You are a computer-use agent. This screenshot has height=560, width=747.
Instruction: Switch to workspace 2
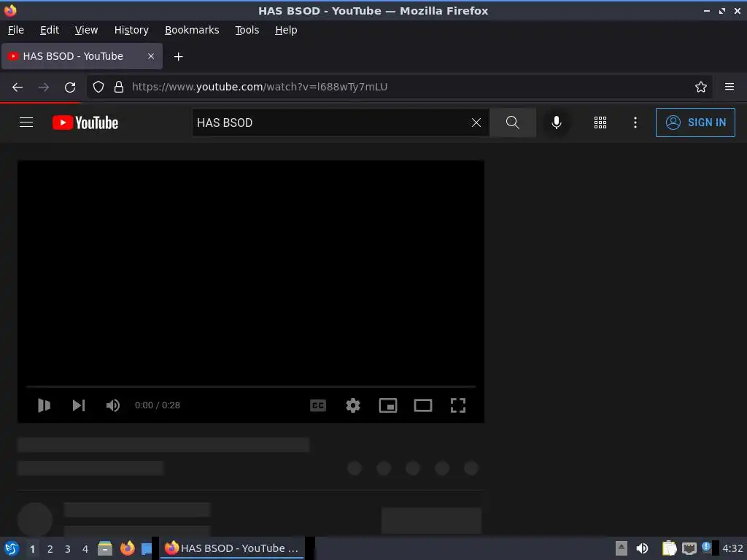pos(50,549)
